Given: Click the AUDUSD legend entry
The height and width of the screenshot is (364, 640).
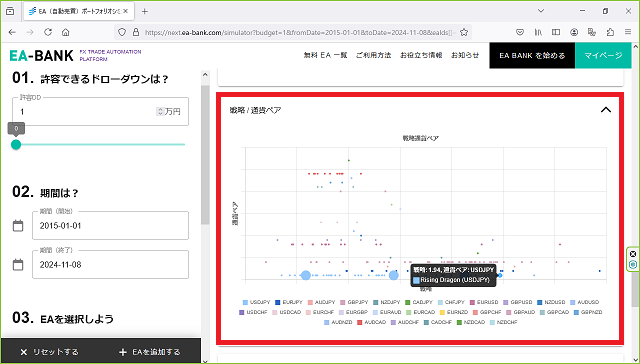Looking at the screenshot, I should (x=584, y=302).
